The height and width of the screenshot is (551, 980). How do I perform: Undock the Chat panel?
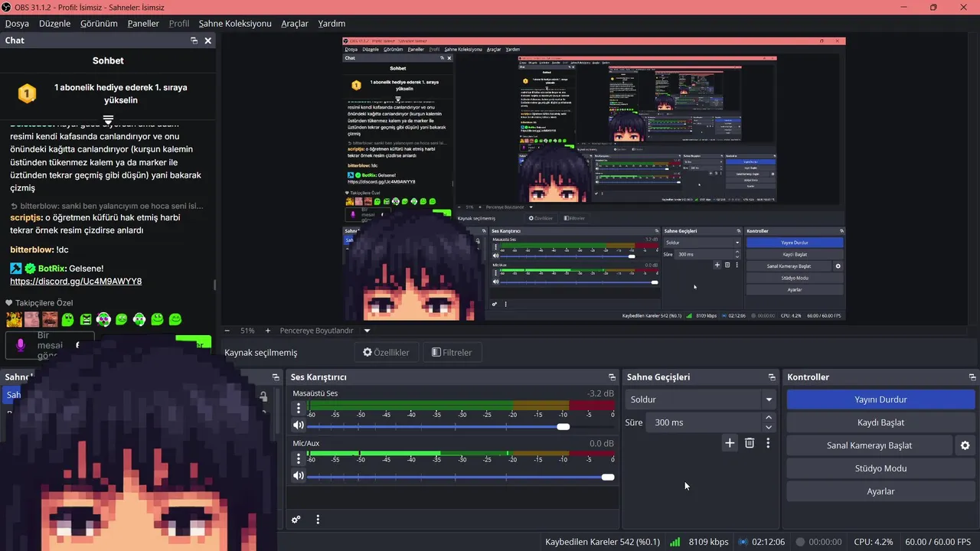point(194,41)
